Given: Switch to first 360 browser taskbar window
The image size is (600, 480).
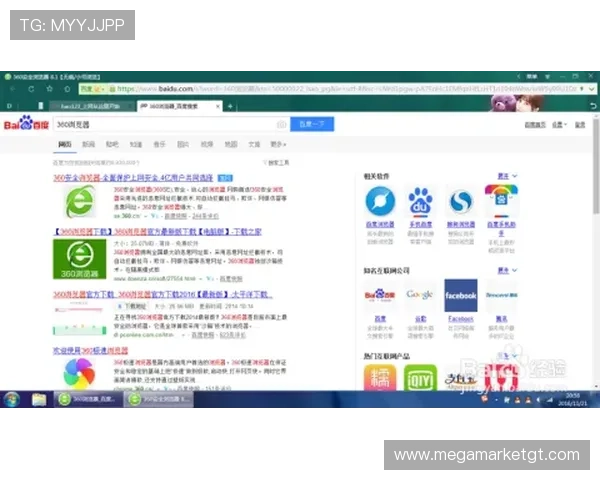Looking at the screenshot, I should point(88,399).
